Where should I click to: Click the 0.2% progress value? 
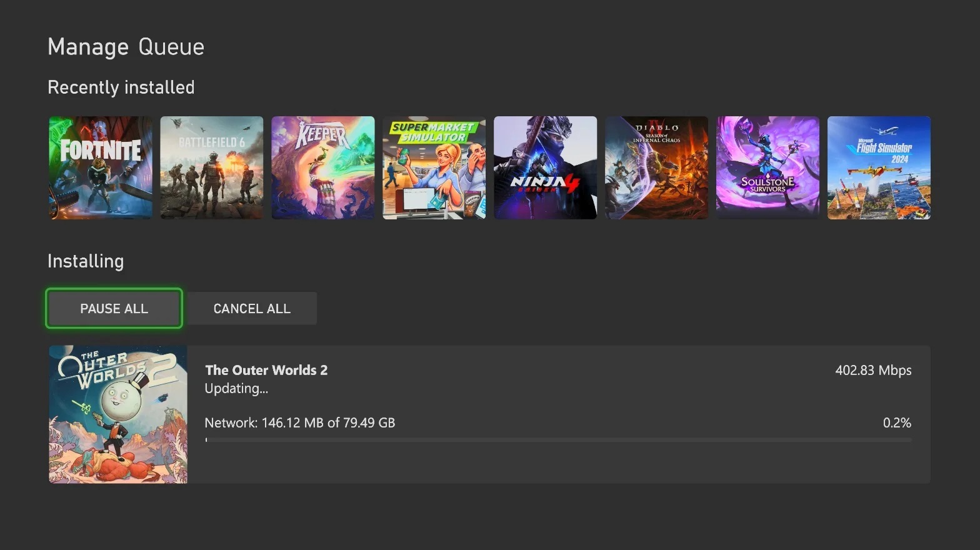click(x=897, y=422)
